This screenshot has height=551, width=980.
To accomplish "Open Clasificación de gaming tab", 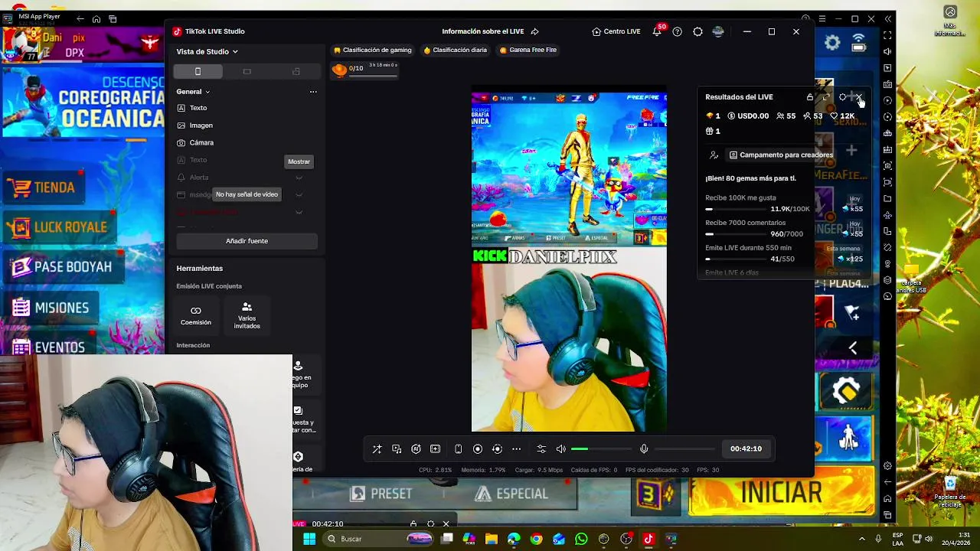I will (373, 50).
